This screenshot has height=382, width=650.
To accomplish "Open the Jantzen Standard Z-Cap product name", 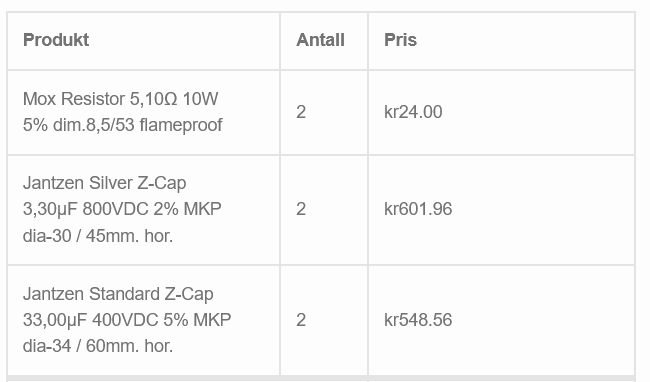I will pos(118,294).
